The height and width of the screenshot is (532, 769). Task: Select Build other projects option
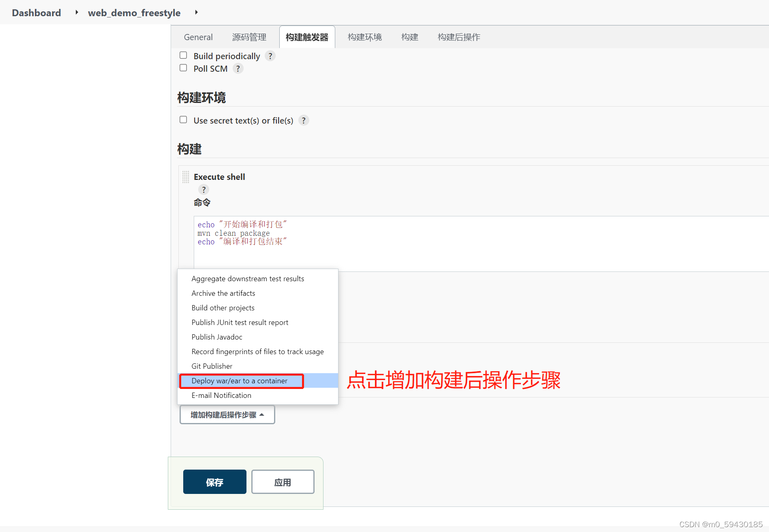(258, 308)
